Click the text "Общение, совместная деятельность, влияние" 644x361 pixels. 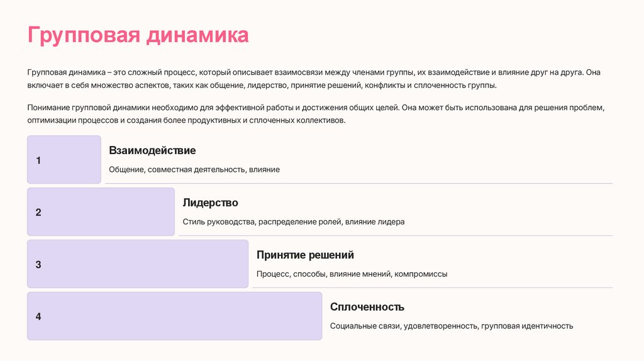(x=194, y=169)
